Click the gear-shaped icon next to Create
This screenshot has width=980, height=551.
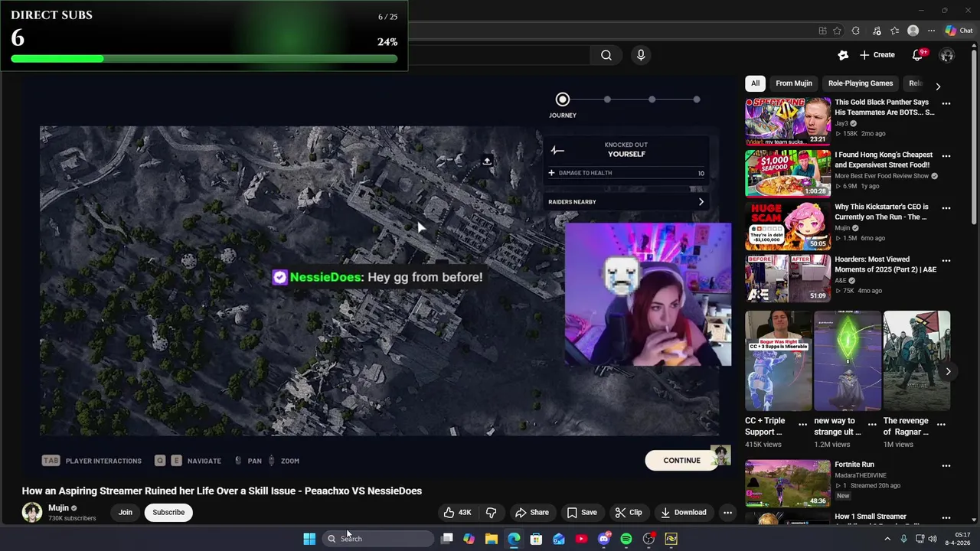(843, 55)
